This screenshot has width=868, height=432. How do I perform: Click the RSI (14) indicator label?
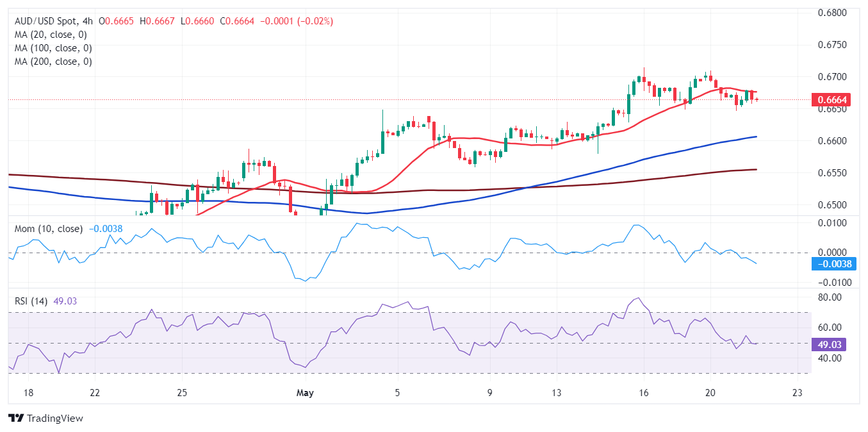pos(32,301)
